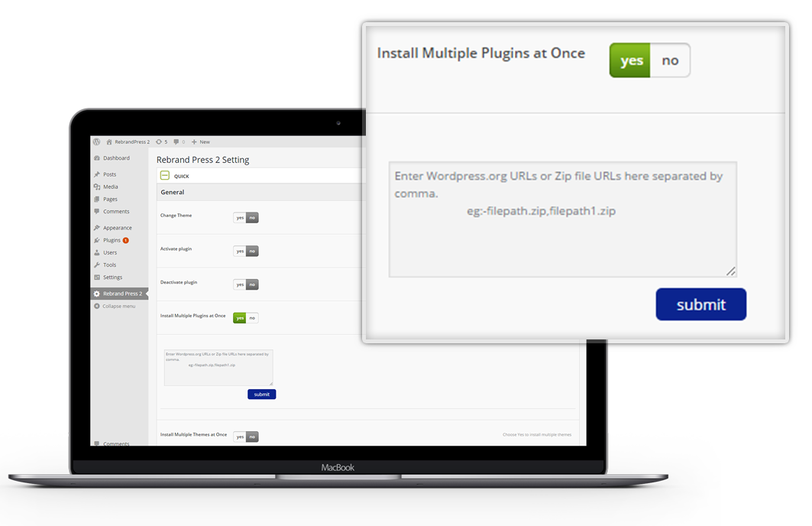812x526 pixels.
Task: Toggle the Install Multiple Themes at Once switch
Action: tap(245, 437)
